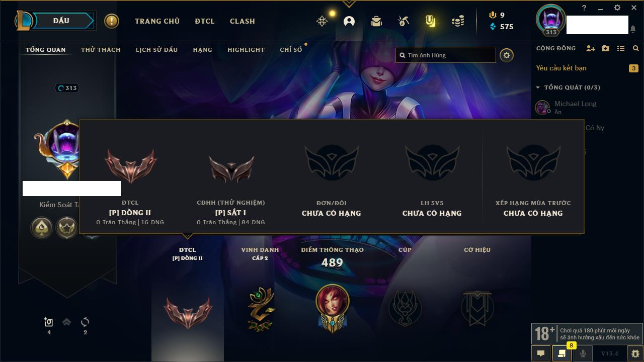Click the Tìm Anh Hùng search field
The image size is (644, 362).
[x=446, y=55]
